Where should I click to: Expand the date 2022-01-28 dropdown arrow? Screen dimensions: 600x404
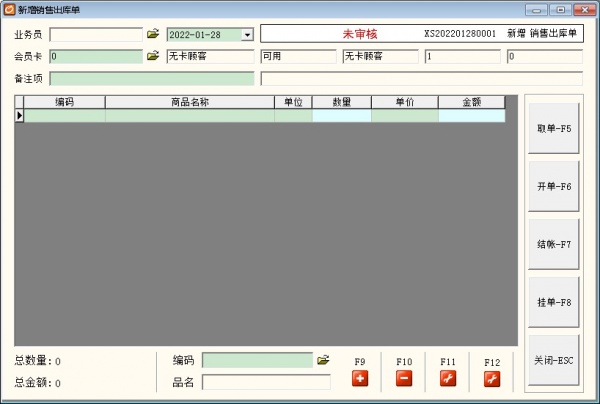[x=248, y=35]
